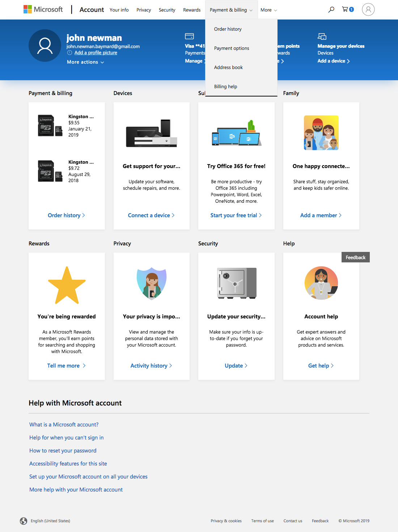The image size is (398, 532).
Task: Select the globe language icon in footer
Action: point(23,521)
